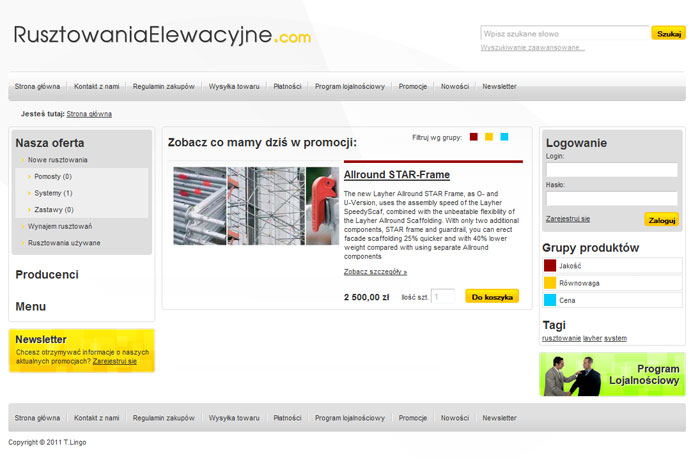Click 'Zobacz szczegóły' link for the product
Viewport: 700px width, 460px height.
pos(375,272)
